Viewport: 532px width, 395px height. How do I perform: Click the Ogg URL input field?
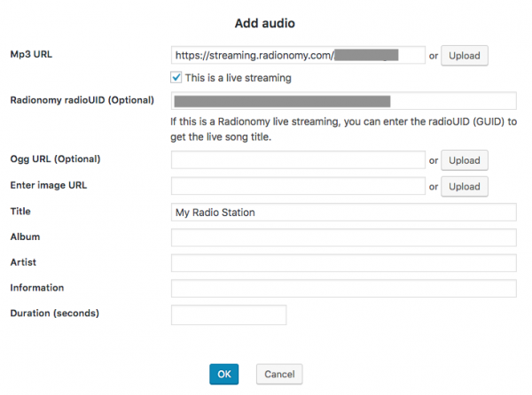point(297,160)
